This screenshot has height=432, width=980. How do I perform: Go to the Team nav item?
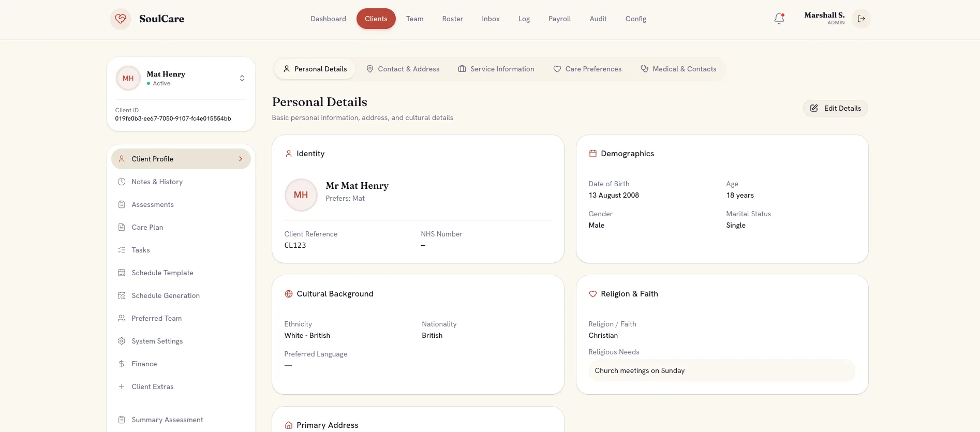pyautogui.click(x=415, y=19)
